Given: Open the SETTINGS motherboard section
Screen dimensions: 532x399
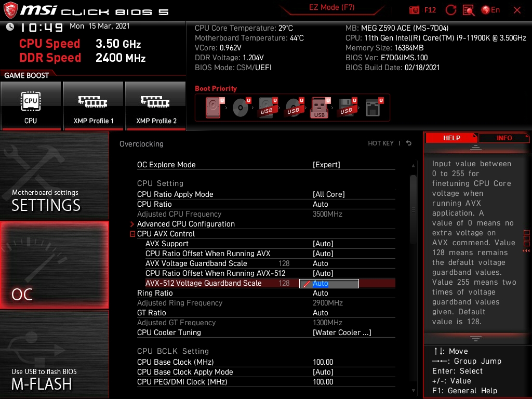Looking at the screenshot, I should click(x=54, y=176).
